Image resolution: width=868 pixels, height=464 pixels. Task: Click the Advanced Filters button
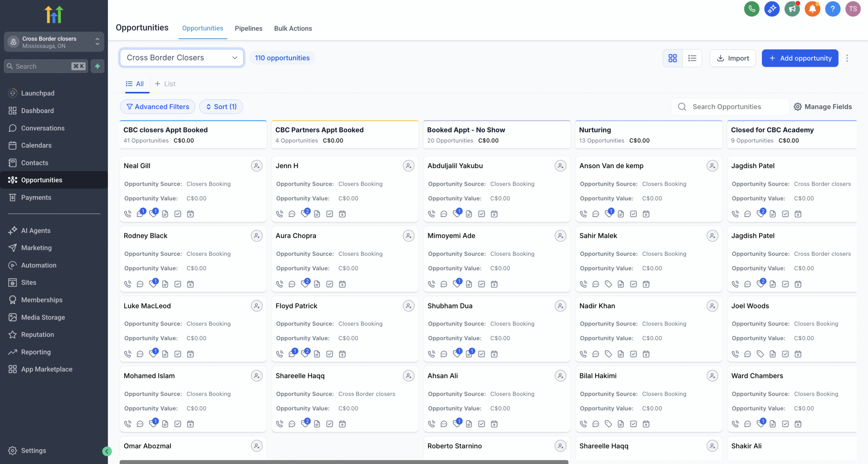(158, 107)
